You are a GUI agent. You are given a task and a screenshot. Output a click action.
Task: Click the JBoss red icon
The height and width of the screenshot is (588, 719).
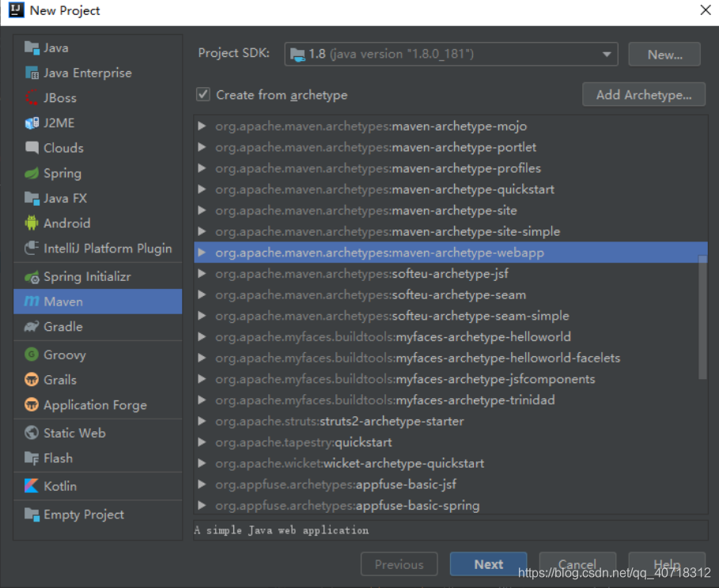(32, 97)
